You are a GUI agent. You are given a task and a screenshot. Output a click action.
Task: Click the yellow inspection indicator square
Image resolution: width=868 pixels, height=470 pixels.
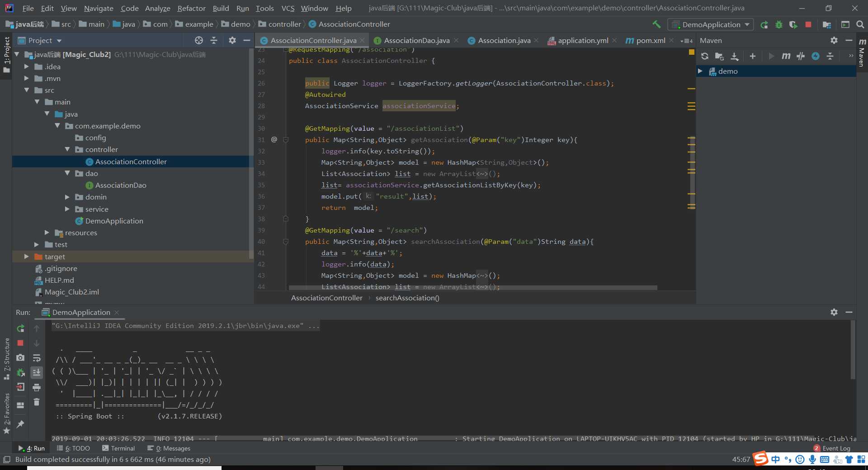pyautogui.click(x=691, y=52)
